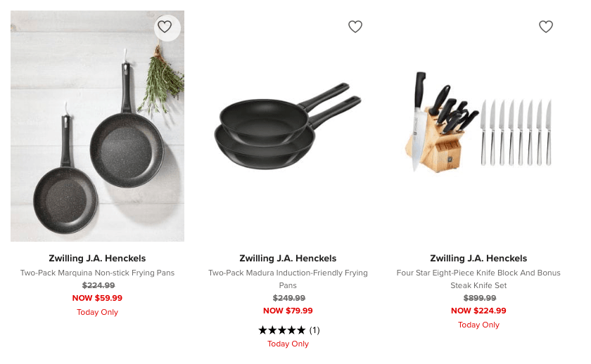
Task: Add Four Star Knife Block to wishlist
Action: 546,27
